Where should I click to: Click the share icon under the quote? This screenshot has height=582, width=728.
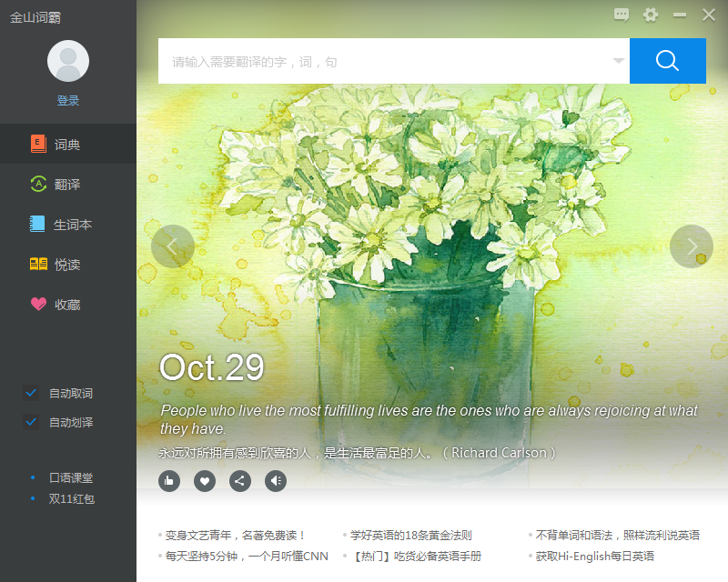pos(240,481)
